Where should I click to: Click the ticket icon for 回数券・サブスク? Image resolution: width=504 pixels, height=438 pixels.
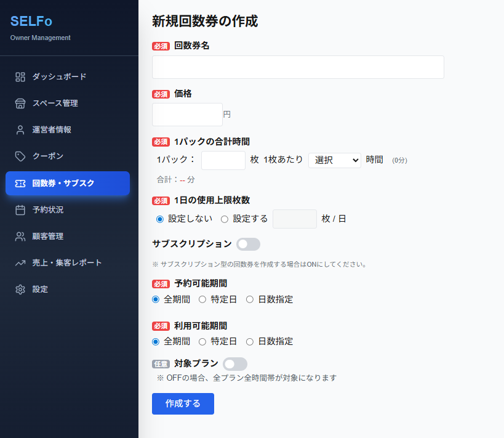[20, 184]
